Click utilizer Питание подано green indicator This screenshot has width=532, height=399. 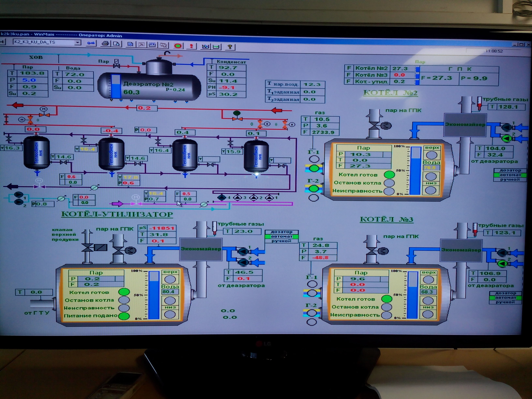[x=124, y=316]
